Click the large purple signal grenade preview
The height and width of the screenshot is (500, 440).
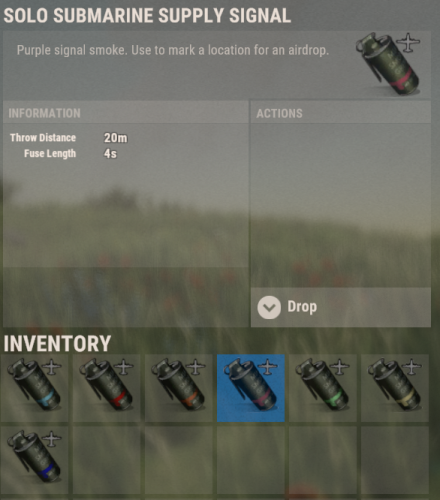pyautogui.click(x=388, y=64)
